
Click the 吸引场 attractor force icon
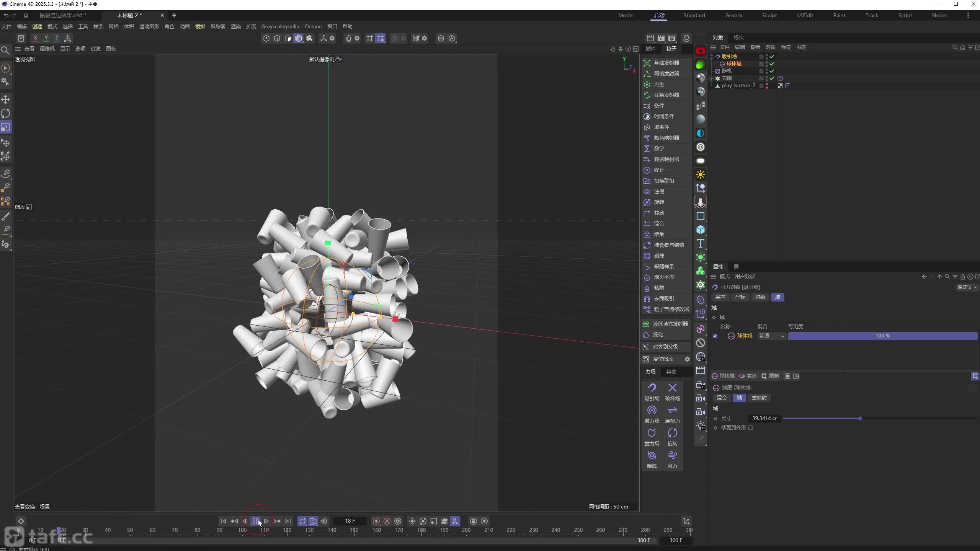[652, 388]
